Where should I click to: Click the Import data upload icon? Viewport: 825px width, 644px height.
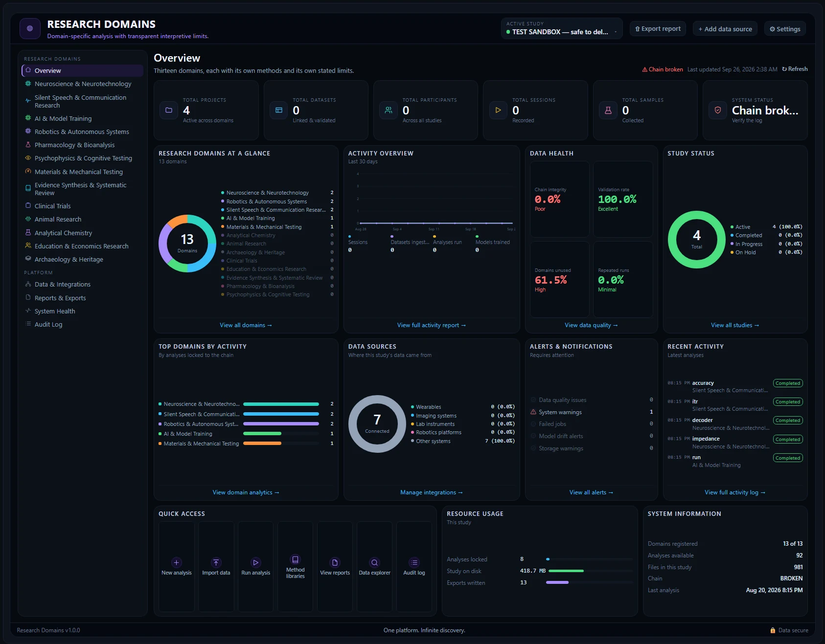216,562
